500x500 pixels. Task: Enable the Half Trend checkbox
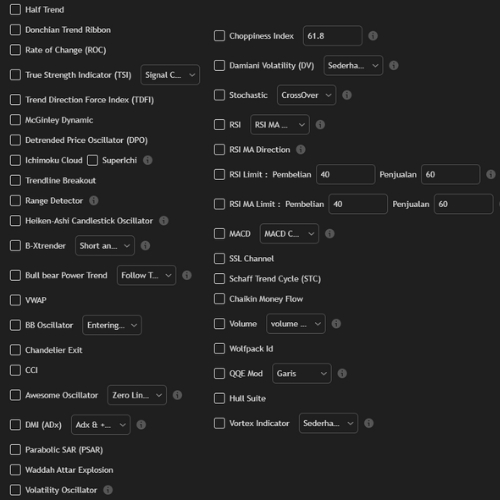coord(15,9)
